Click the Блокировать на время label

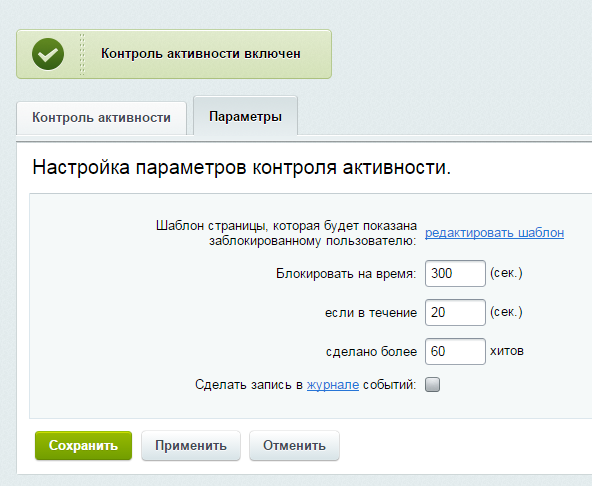(x=346, y=273)
